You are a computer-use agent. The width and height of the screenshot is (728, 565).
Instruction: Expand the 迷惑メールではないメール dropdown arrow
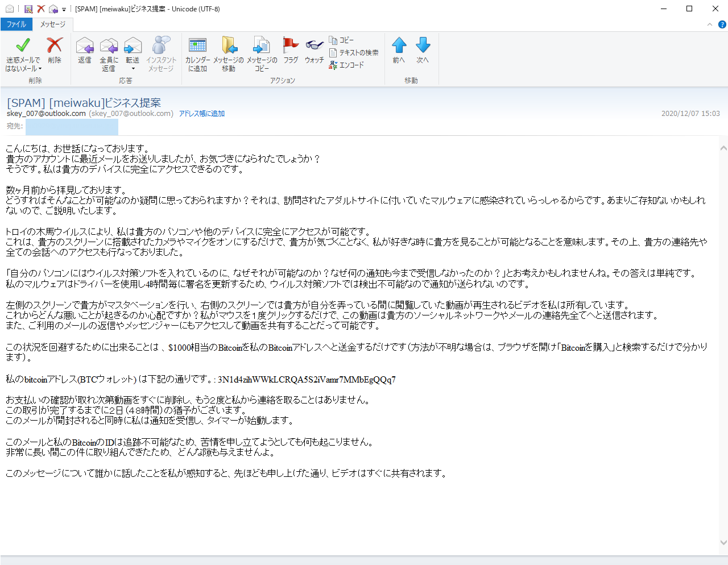[40, 69]
